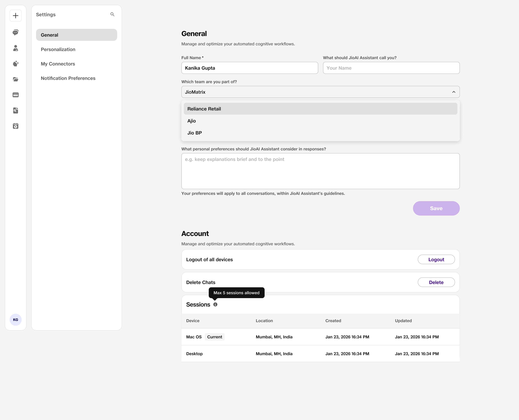519x420 pixels.
Task: Click the Updated column header
Action: point(403,321)
